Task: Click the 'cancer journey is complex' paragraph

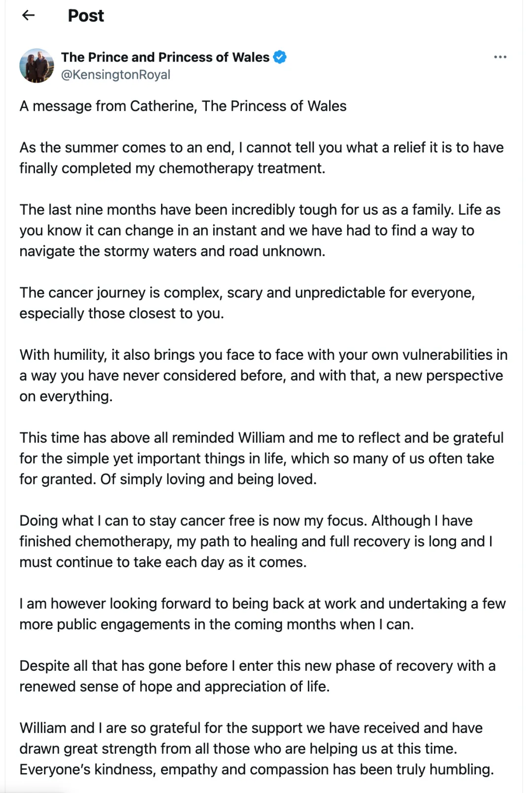Action: (247, 303)
